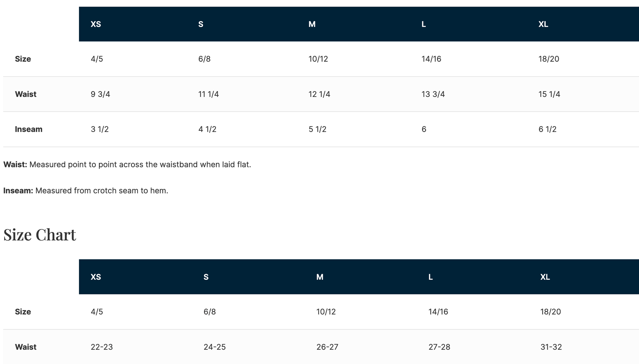Screen dimensions: 639x364
Task: Select the 3 1/2 inseam cell
Action: coord(100,129)
